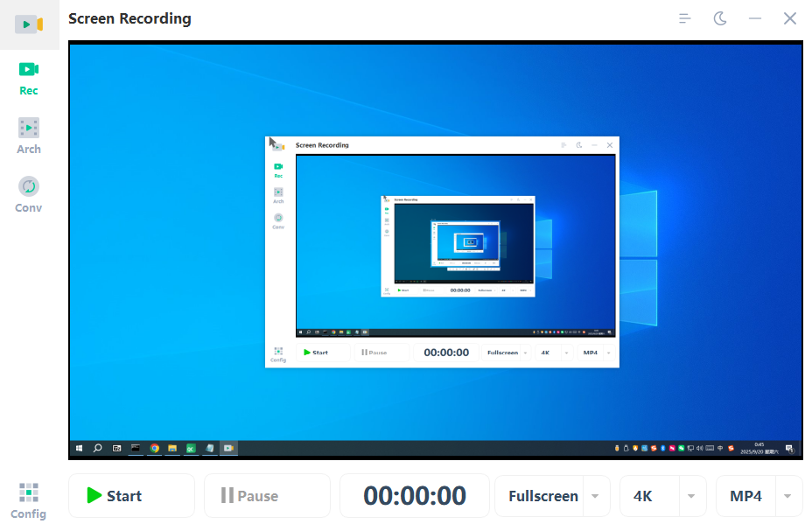Click the 00:00:00 recording timer
Image resolution: width=812 pixels, height=531 pixels.
coord(415,496)
